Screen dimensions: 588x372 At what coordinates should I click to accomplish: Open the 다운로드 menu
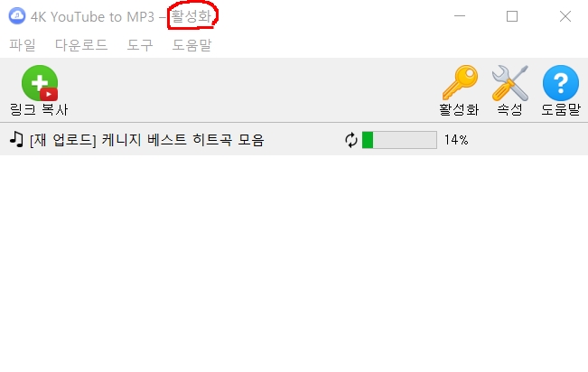tap(81, 45)
